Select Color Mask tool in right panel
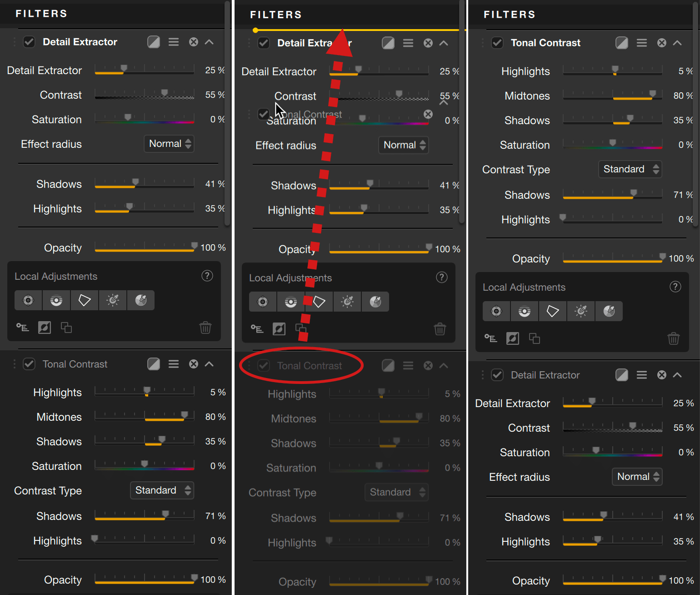The width and height of the screenshot is (700, 595). point(609,311)
